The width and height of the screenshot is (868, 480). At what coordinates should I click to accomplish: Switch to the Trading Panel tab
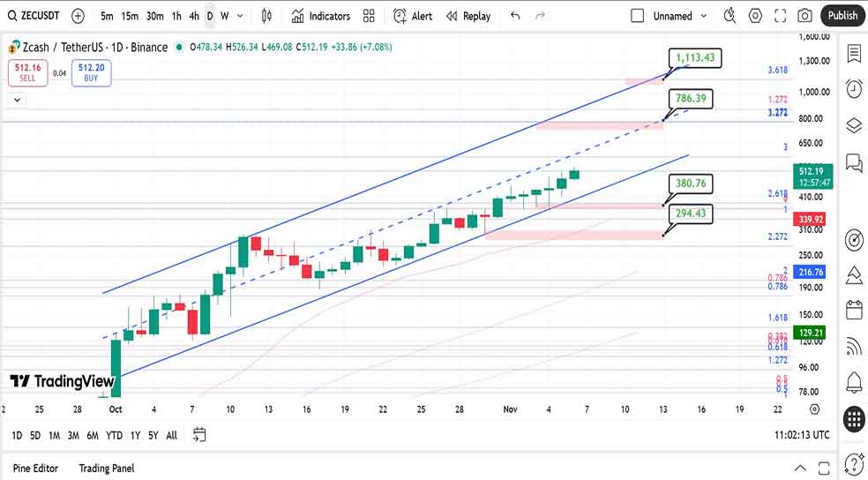pos(107,469)
